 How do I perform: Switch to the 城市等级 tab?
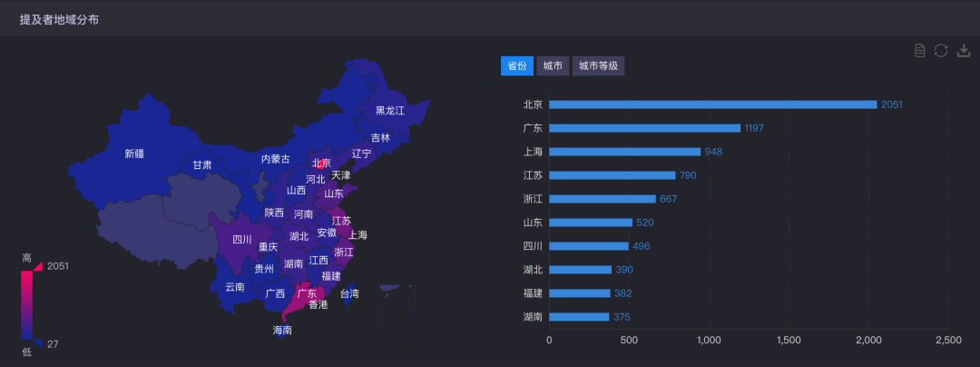(598, 65)
